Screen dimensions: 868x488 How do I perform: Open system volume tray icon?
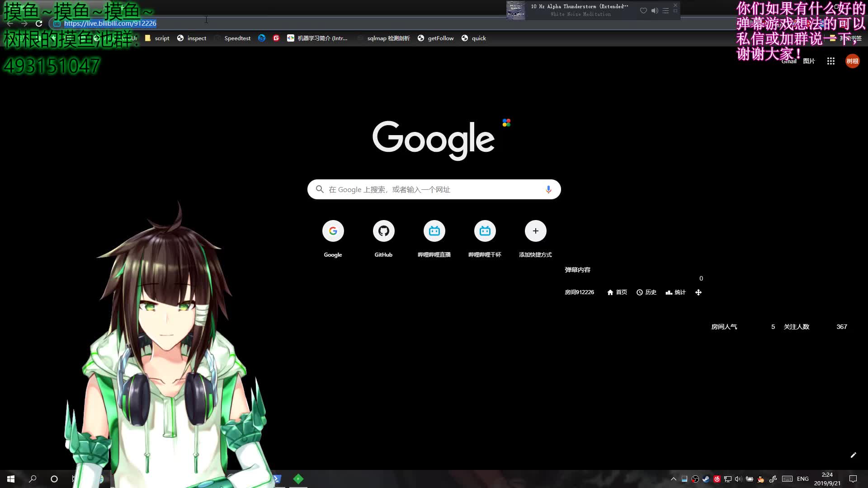(739, 479)
